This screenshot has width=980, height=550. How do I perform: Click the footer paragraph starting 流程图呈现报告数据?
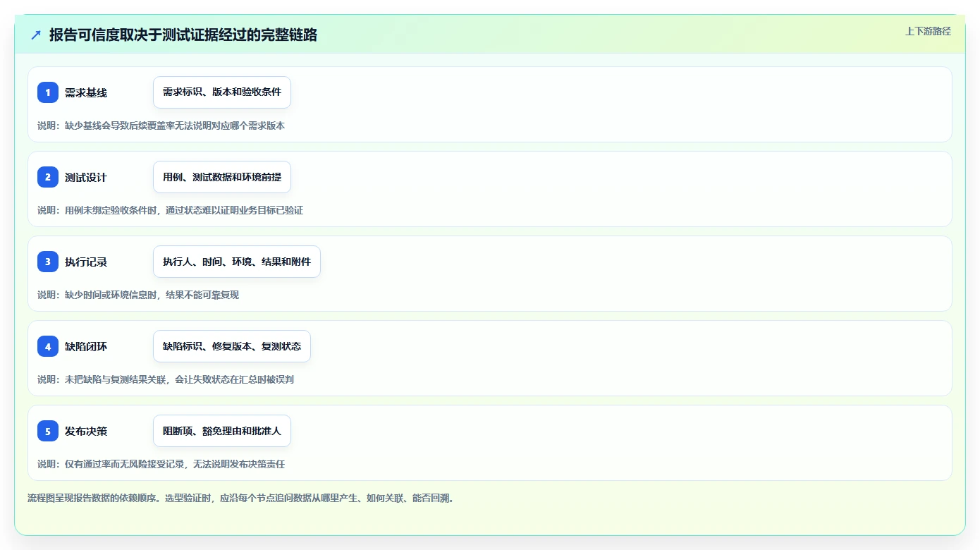point(241,498)
